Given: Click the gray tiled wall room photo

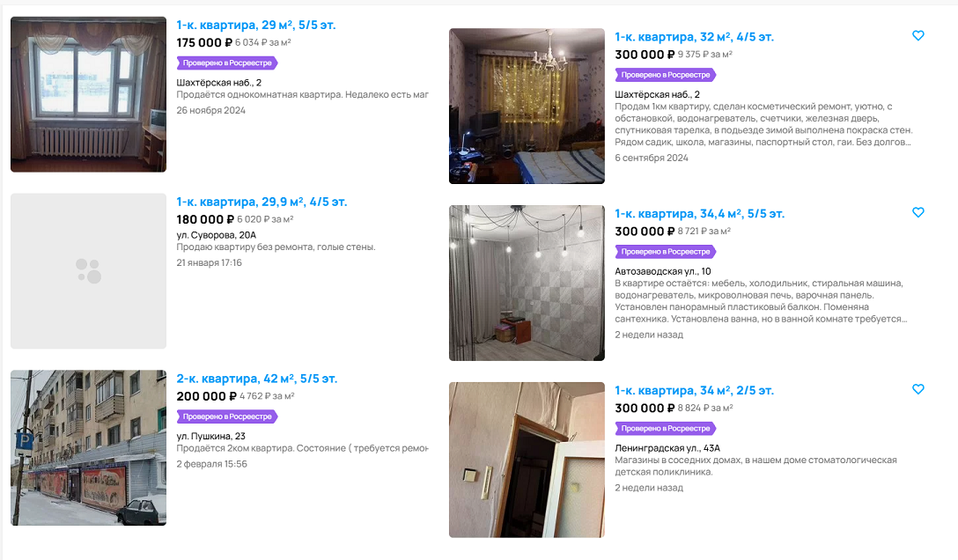Looking at the screenshot, I should [527, 283].
